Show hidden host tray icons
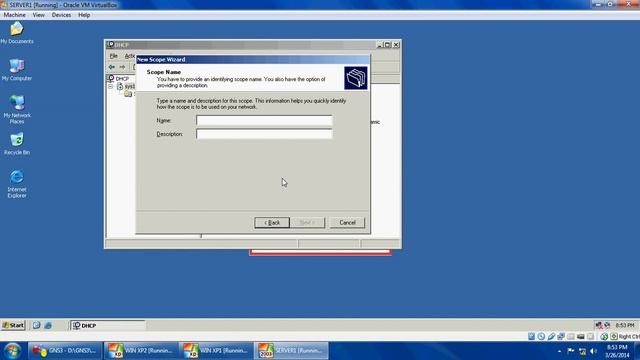 pyautogui.click(x=560, y=351)
